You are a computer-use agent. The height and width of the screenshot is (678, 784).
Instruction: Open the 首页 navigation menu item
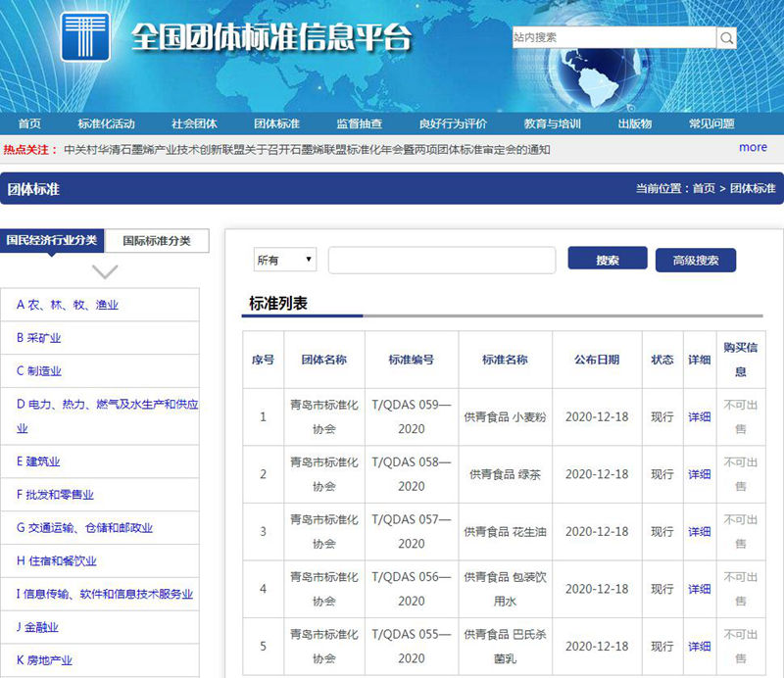(x=29, y=123)
